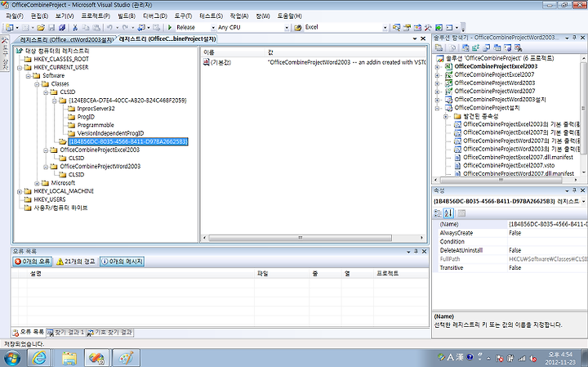Select the InprocServer32 registry key
Screen dimensions: 588x367
[x=96, y=109]
